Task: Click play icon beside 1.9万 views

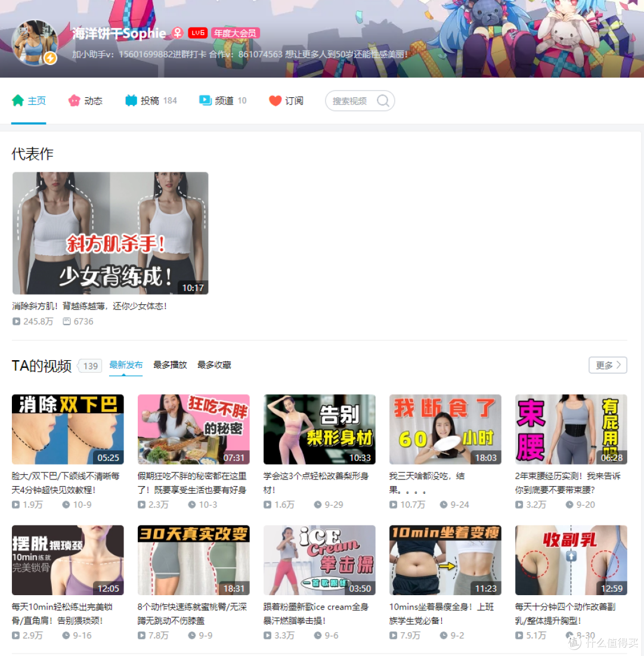Action: tap(16, 505)
